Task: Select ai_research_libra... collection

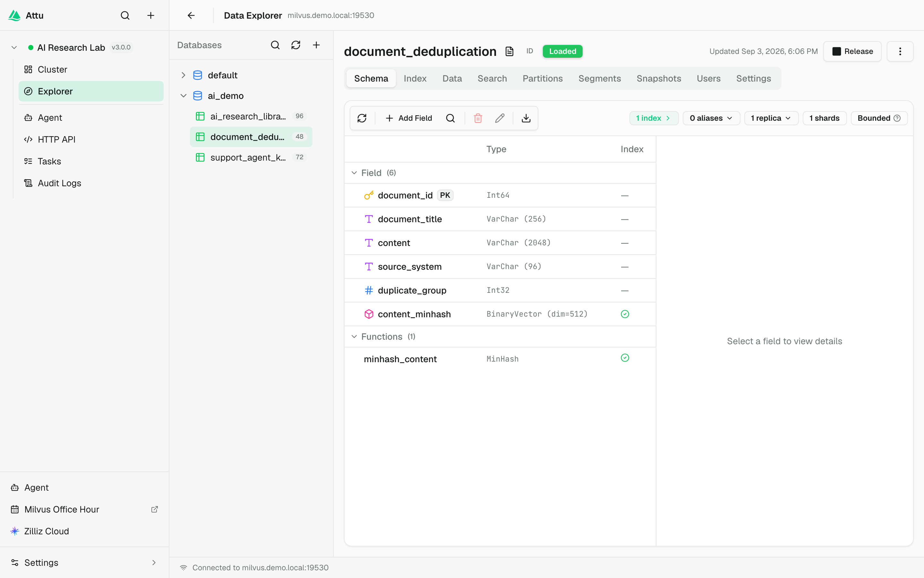Action: 251,116
